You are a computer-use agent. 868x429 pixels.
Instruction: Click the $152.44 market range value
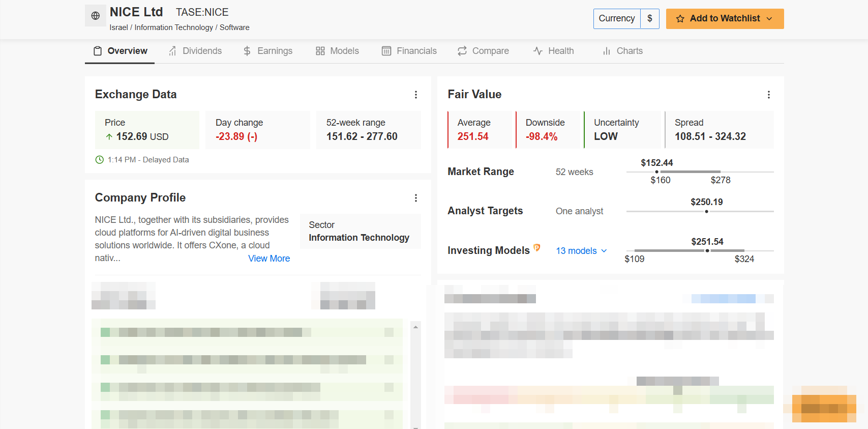pos(657,163)
